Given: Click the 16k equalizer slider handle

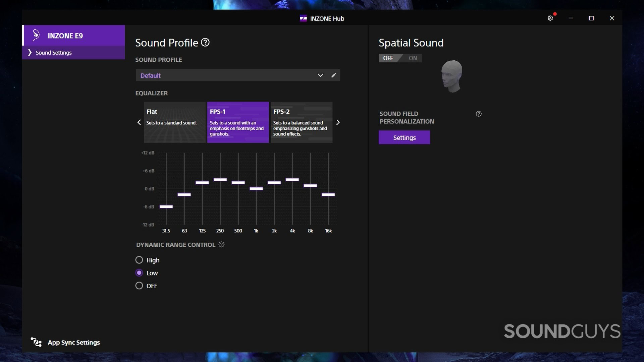Looking at the screenshot, I should (328, 195).
